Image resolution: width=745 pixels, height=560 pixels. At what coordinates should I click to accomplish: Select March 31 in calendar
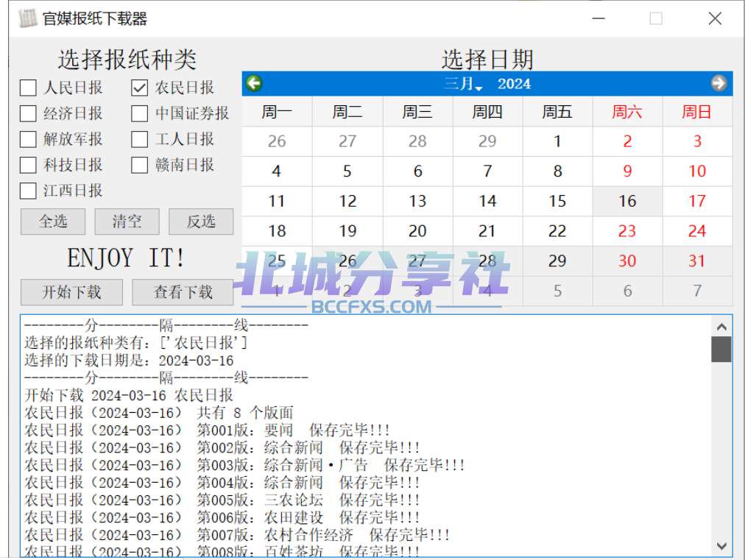pyautogui.click(x=697, y=260)
